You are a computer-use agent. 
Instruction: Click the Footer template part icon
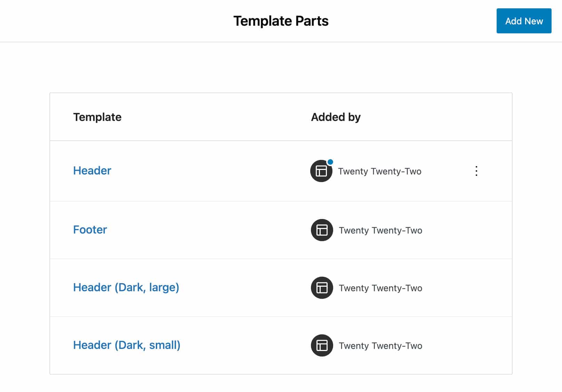tap(322, 230)
